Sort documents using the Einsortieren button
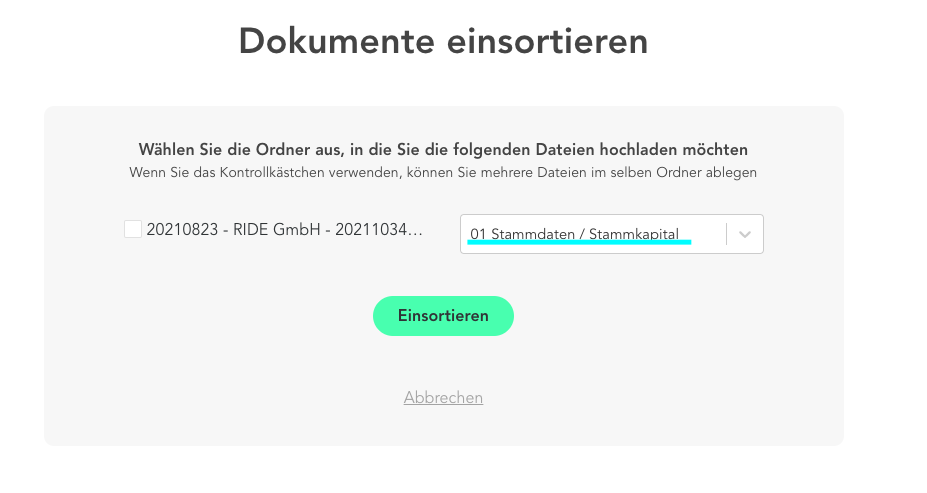927x493 pixels. (x=443, y=316)
